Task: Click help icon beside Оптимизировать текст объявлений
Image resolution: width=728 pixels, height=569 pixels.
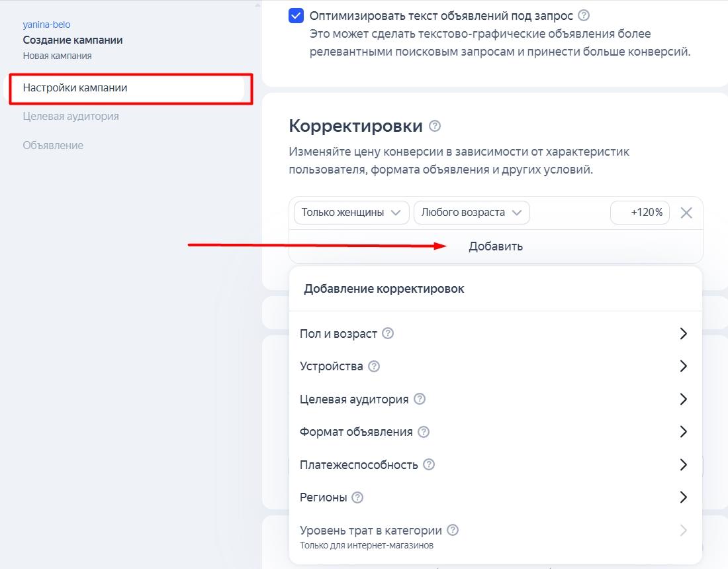Action: (x=584, y=15)
